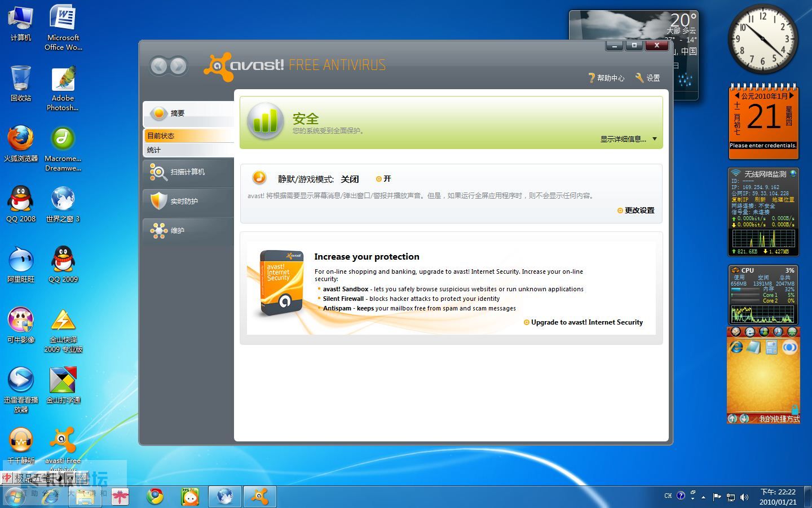
Task: Open Adobe Photoshop desktop icon
Action: (63, 88)
